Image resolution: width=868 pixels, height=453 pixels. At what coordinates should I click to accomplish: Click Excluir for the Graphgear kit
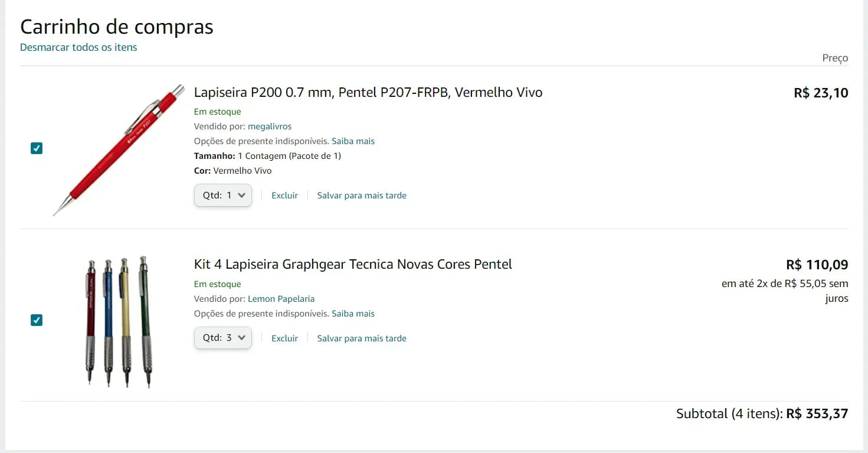pos(284,338)
